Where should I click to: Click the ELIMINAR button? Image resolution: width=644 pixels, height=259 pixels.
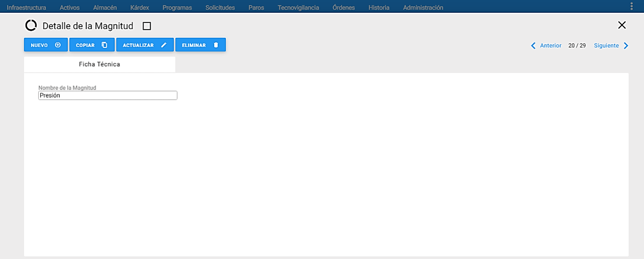pos(200,45)
